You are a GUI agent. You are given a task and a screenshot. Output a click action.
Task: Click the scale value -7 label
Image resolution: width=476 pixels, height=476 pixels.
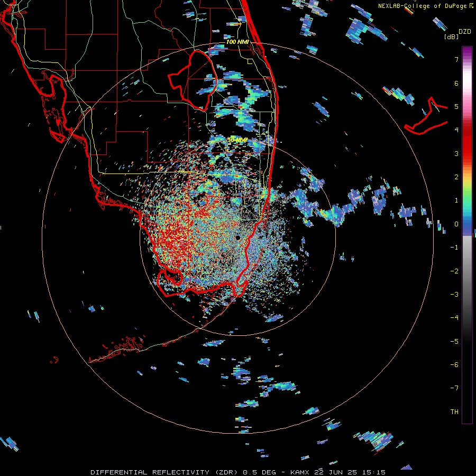click(x=454, y=388)
